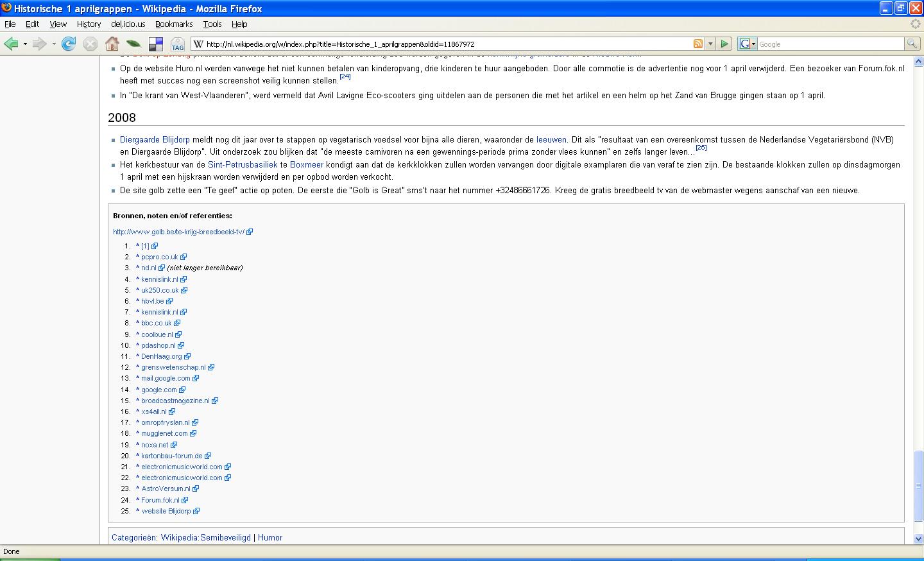
Task: Click external-link icon beside pcpro.co.uk
Action: 184,257
